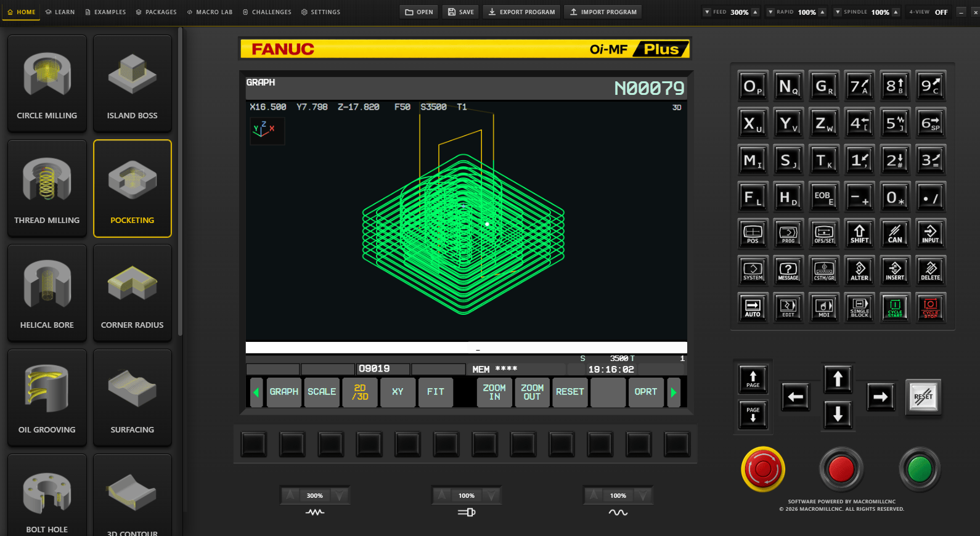Click next softkey page arrow
This screenshot has width=980, height=536.
(x=674, y=392)
